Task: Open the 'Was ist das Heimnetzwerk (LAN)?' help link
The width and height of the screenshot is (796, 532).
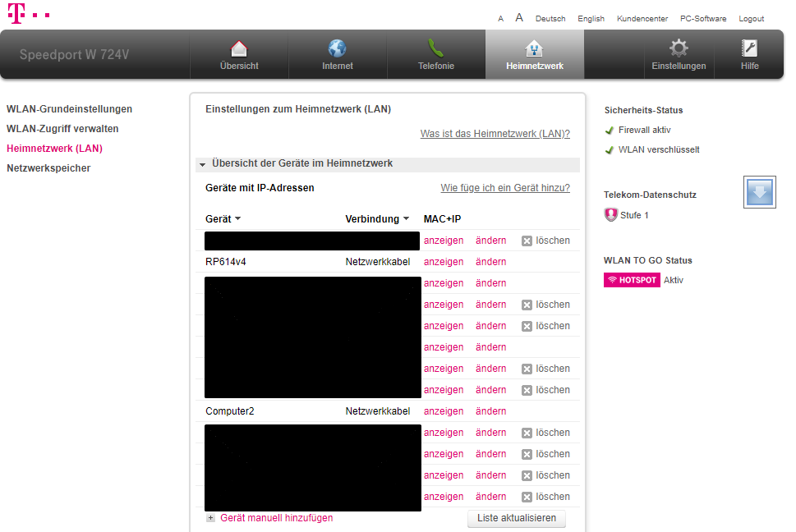Action: coord(495,134)
